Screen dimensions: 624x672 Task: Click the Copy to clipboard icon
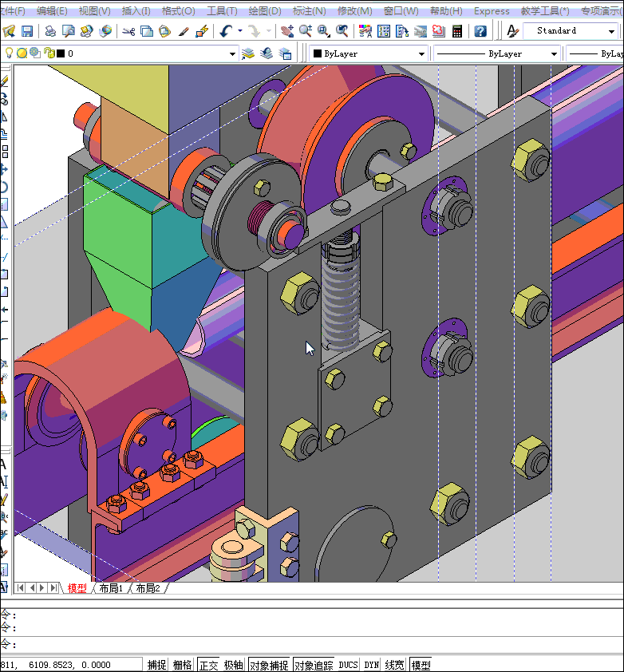coord(147,31)
